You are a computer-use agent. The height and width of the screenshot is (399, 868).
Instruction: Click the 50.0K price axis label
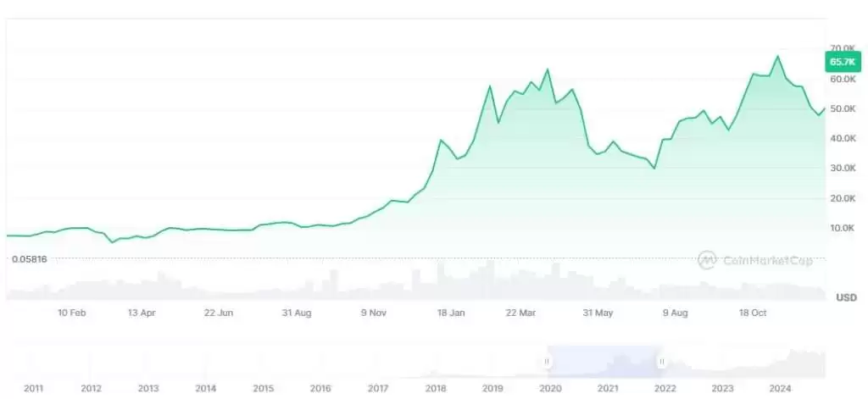click(x=844, y=108)
